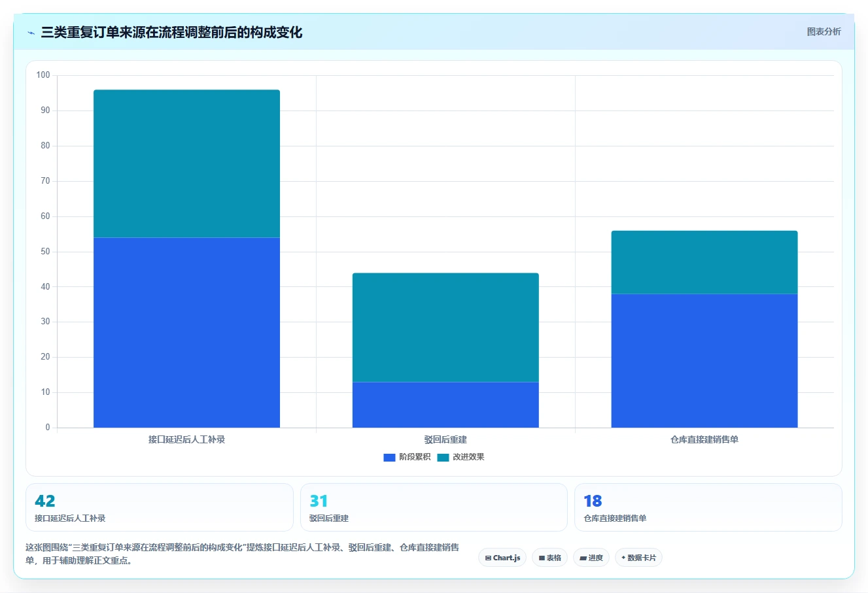Screen dimensions: 868x593
Task: Click x-axis label 接口延迟后人工补录
Action: click(x=186, y=439)
